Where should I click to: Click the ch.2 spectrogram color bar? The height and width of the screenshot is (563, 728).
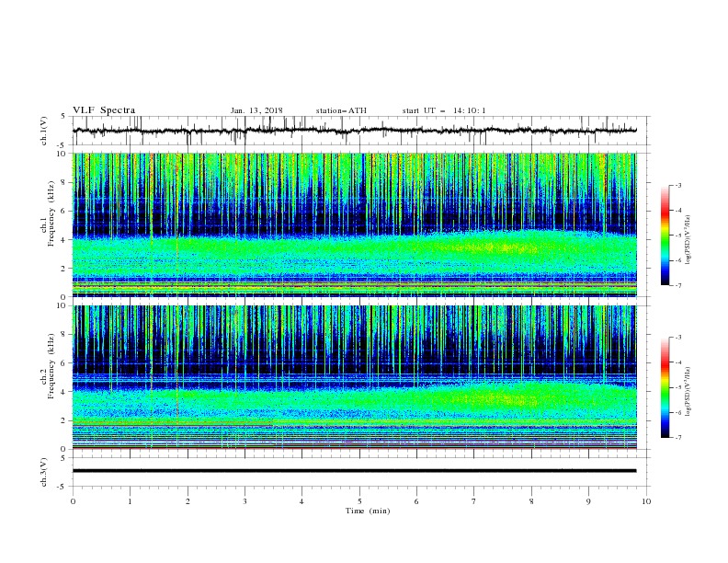pos(665,387)
